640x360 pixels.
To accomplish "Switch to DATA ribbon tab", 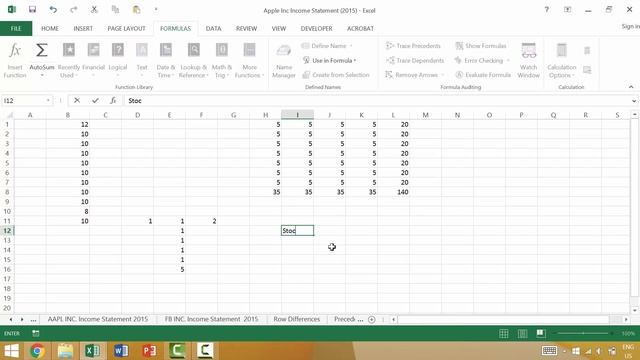I will [x=213, y=29].
